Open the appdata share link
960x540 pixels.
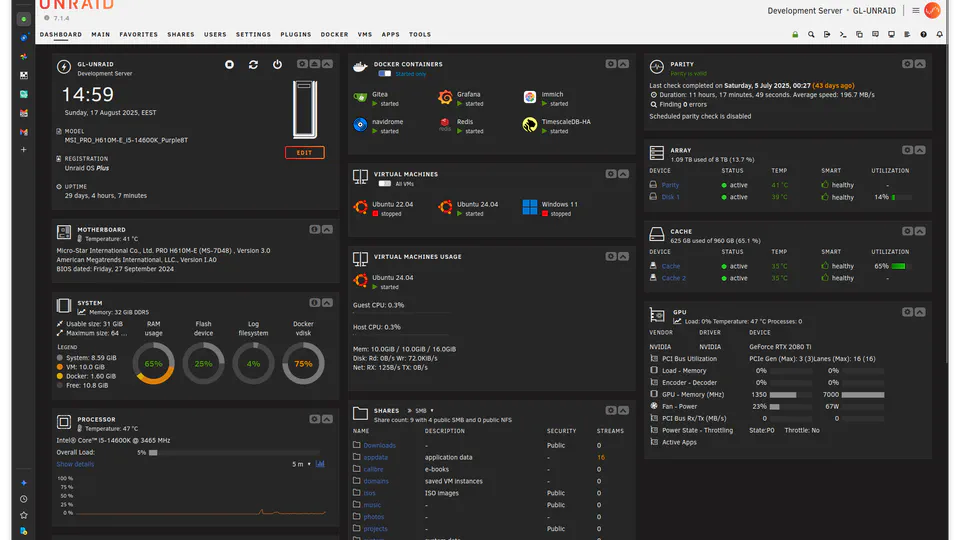click(375, 457)
